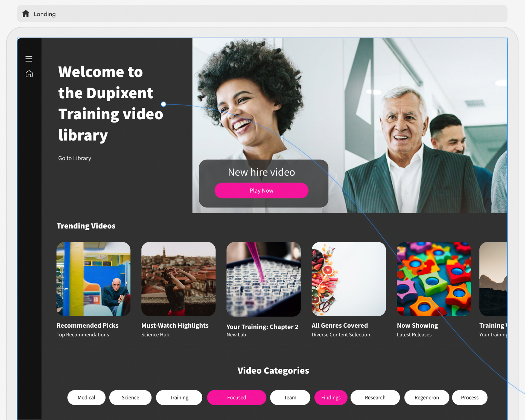Click the Go to Library link
This screenshot has width=525, height=420.
pos(75,158)
